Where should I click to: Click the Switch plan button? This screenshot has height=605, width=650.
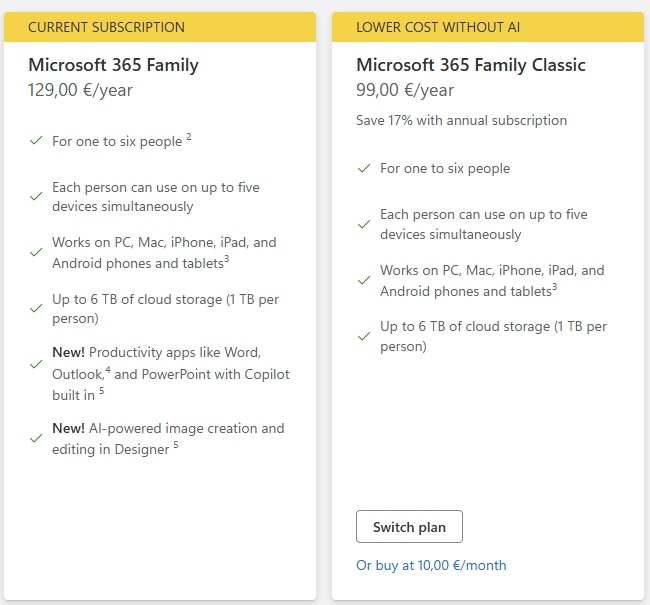(x=409, y=527)
